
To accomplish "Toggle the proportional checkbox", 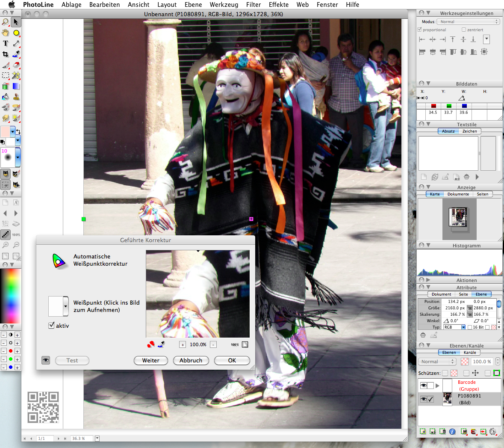I will point(419,30).
